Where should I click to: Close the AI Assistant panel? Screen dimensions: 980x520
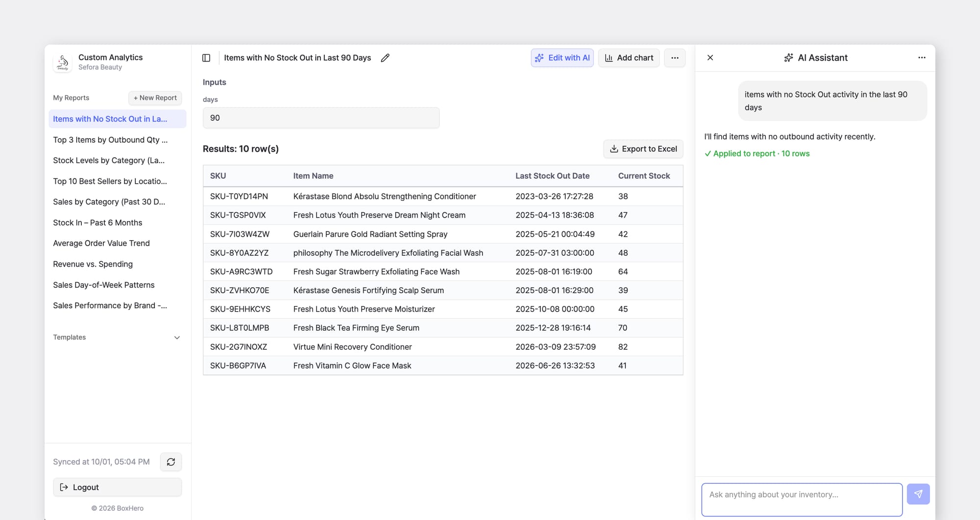tap(710, 58)
